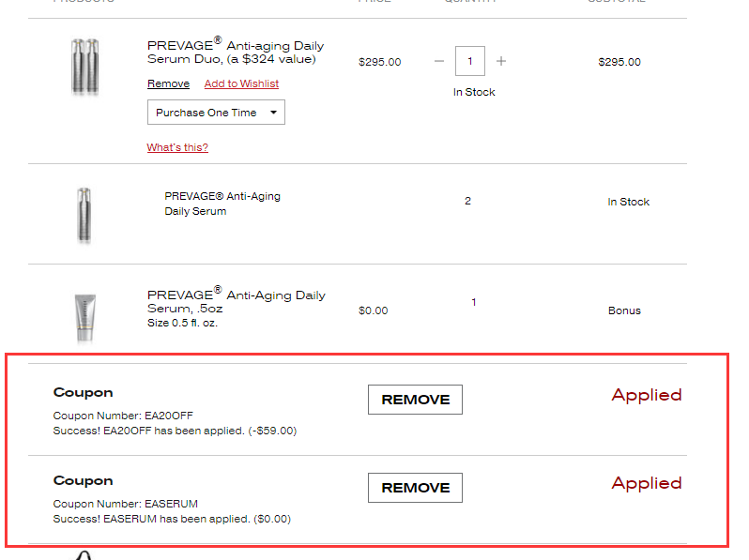The width and height of the screenshot is (749, 560).
Task: Open the PREVAGE Anti-aging Daily Serum Duo title
Action: (236, 50)
